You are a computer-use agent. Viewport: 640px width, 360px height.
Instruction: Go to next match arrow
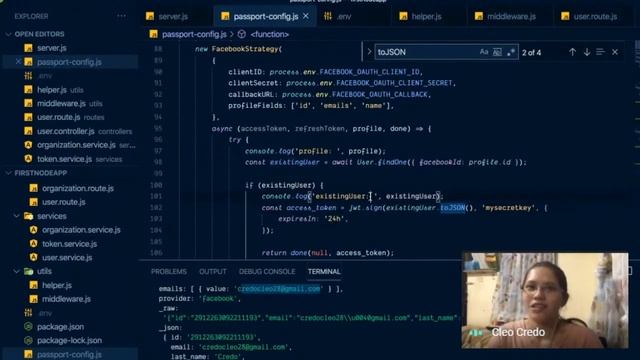click(x=587, y=52)
